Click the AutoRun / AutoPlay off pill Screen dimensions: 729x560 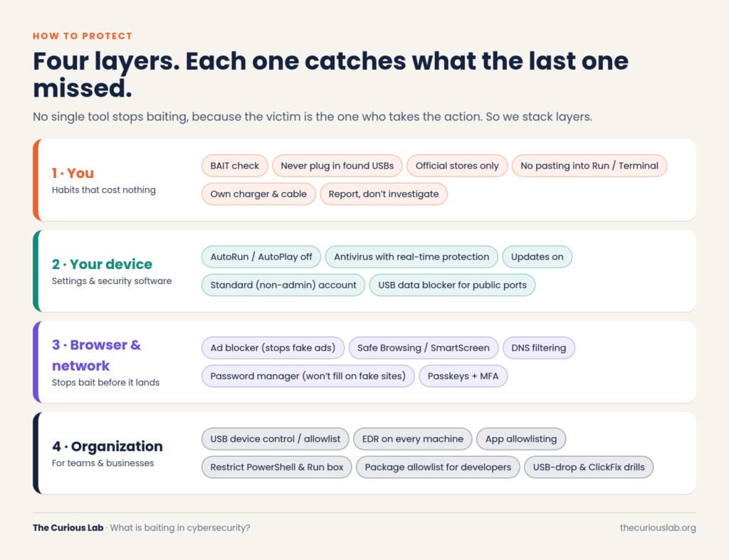(261, 257)
